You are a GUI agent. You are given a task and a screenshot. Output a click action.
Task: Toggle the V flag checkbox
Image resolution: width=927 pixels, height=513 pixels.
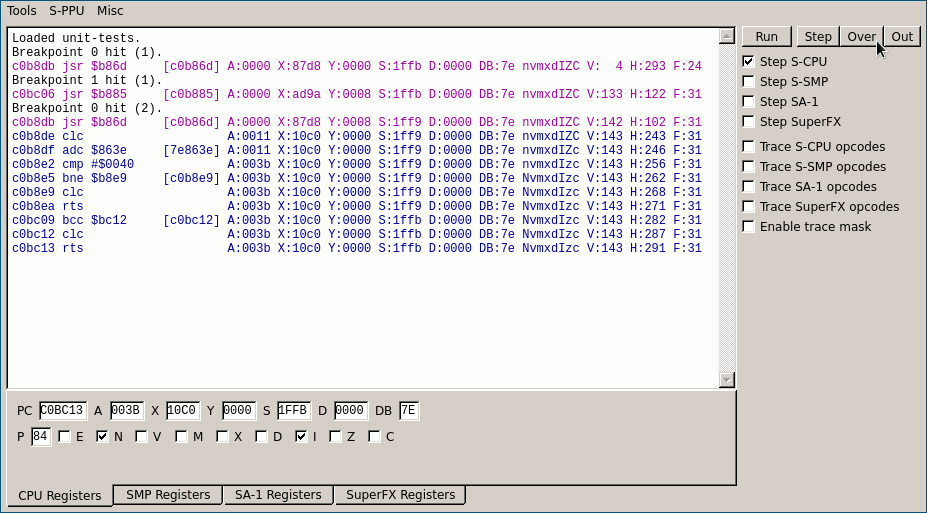pos(141,437)
